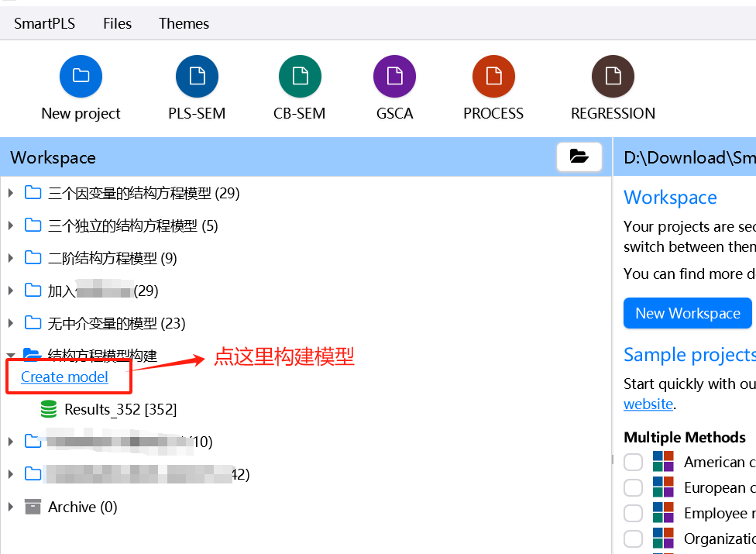Start a new GSCA model
The width and height of the screenshot is (756, 554).
tap(394, 76)
